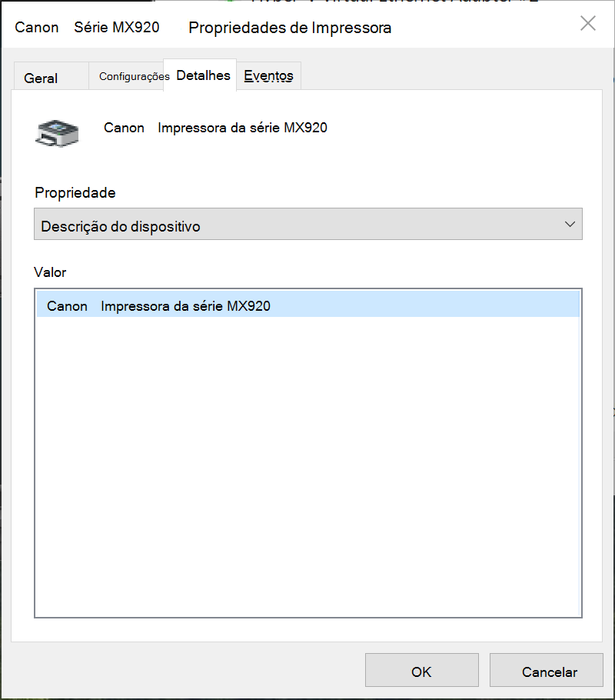
Task: Click the "Valor" field label
Action: (x=51, y=272)
